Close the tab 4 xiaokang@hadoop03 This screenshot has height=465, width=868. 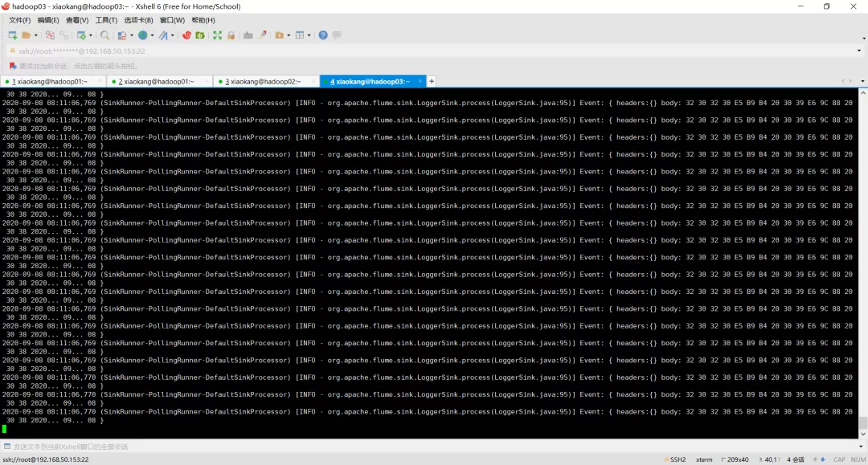[x=420, y=81]
